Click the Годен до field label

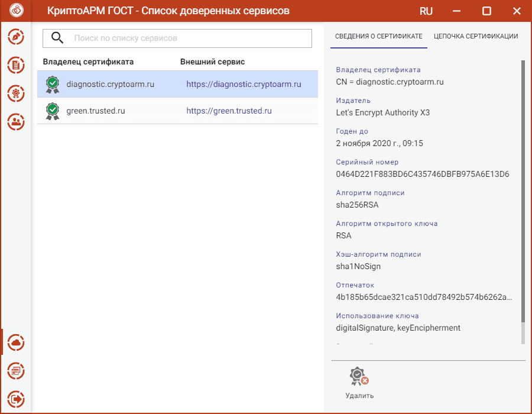pyautogui.click(x=352, y=131)
